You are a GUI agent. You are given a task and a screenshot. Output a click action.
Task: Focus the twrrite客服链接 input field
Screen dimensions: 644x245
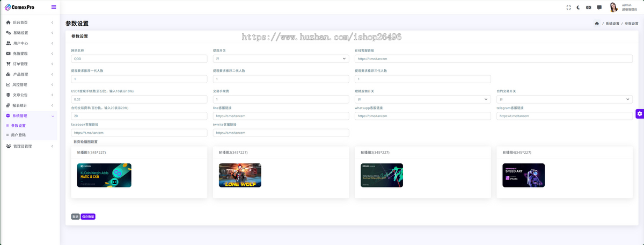pos(281,132)
